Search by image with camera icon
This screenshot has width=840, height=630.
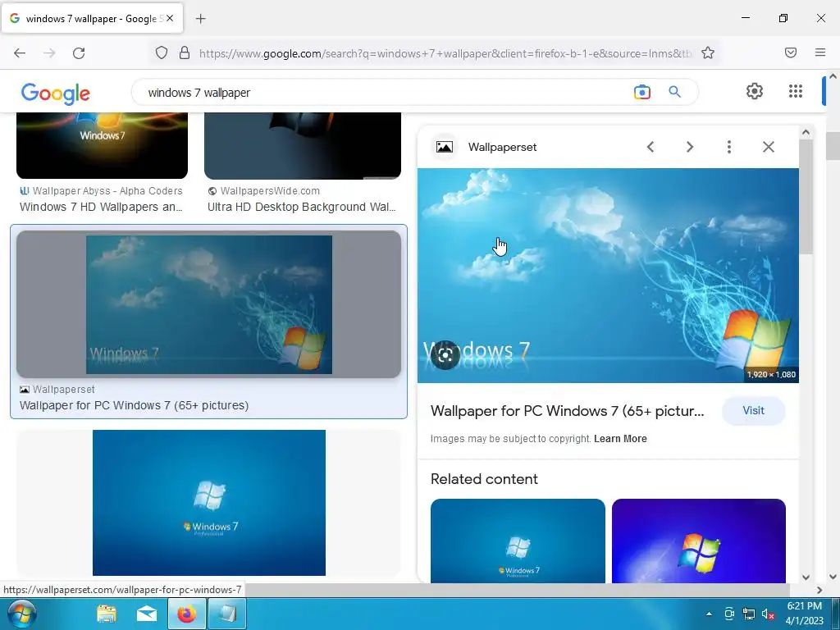click(x=641, y=92)
